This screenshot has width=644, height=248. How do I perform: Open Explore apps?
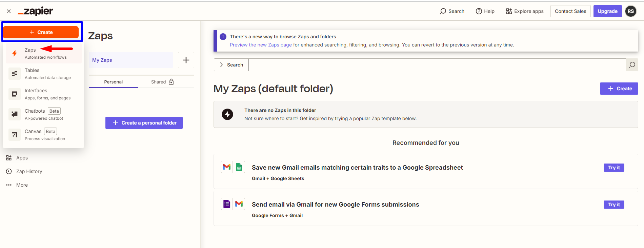coord(525,11)
